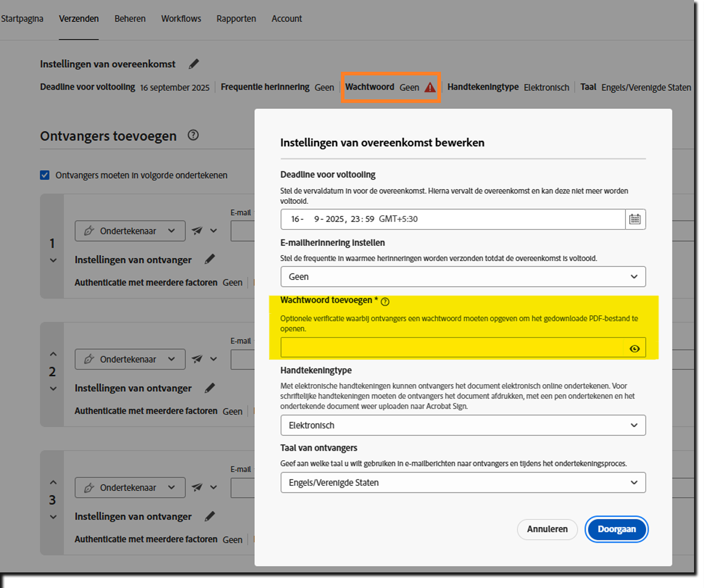
Task: Edit recipient 3 settings via the pencil icon
Action: 210,516
